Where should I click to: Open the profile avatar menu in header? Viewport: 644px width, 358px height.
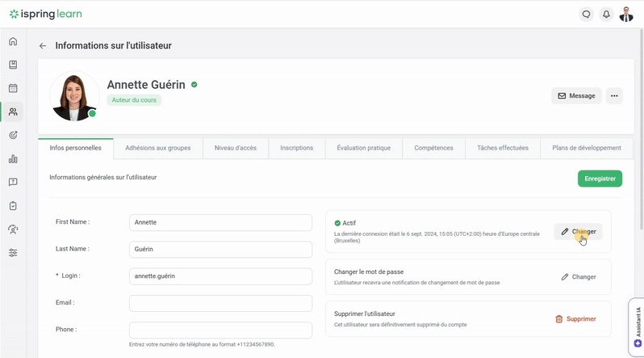coord(626,15)
